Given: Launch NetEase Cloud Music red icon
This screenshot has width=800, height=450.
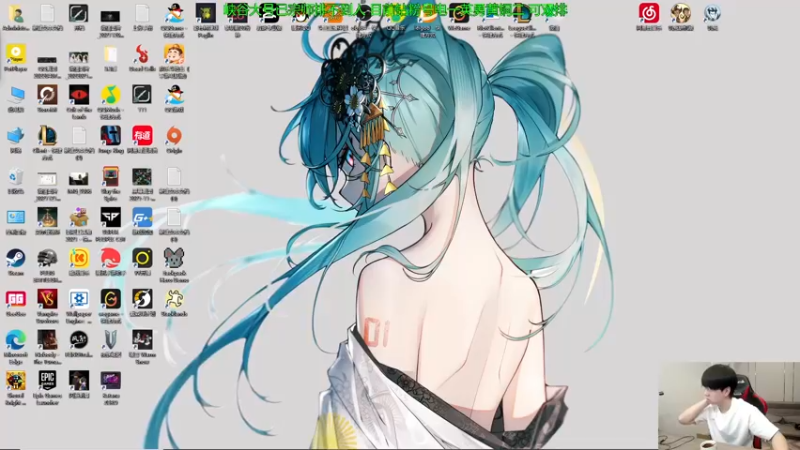Looking at the screenshot, I should [649, 14].
